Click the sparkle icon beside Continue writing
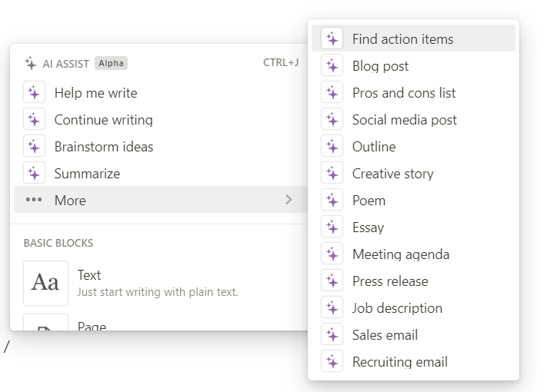 coord(34,119)
